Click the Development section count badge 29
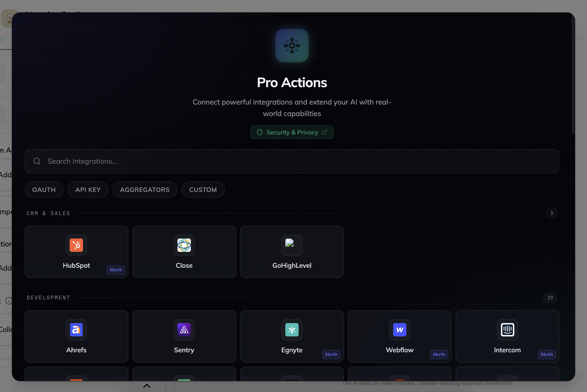 click(x=550, y=298)
